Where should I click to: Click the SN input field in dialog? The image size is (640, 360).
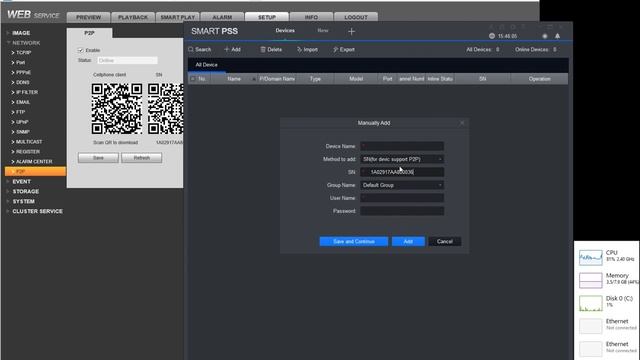(402, 172)
